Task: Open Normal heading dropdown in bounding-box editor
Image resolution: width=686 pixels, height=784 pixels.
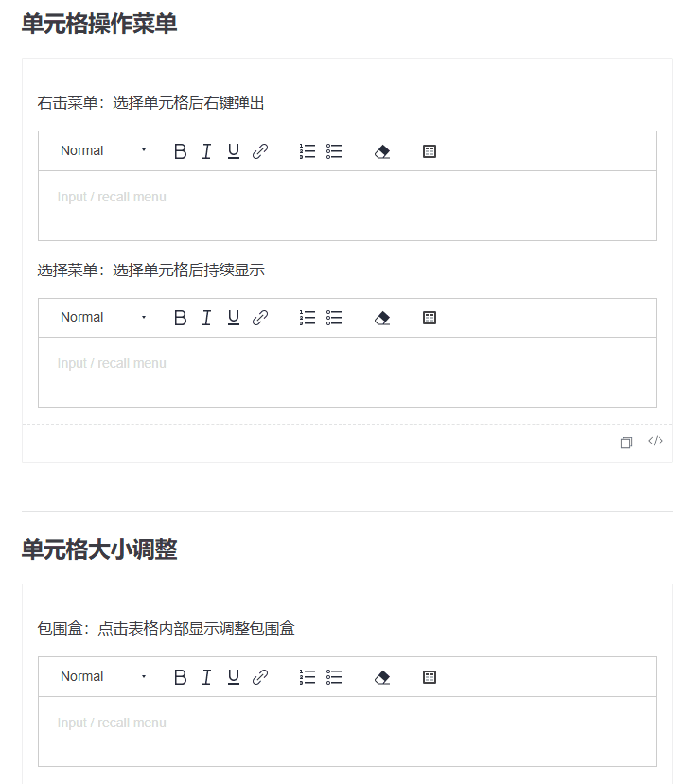Action: [103, 676]
